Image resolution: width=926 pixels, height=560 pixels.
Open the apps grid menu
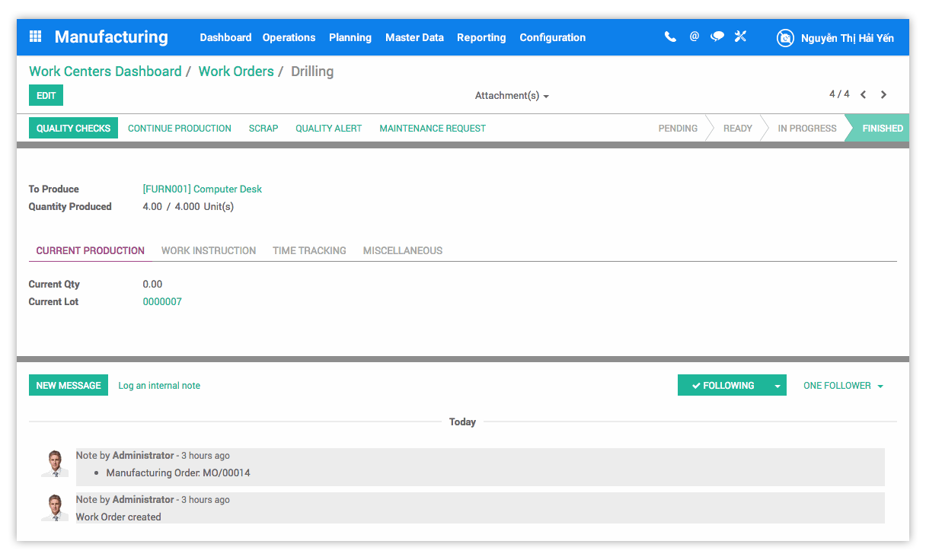point(34,37)
